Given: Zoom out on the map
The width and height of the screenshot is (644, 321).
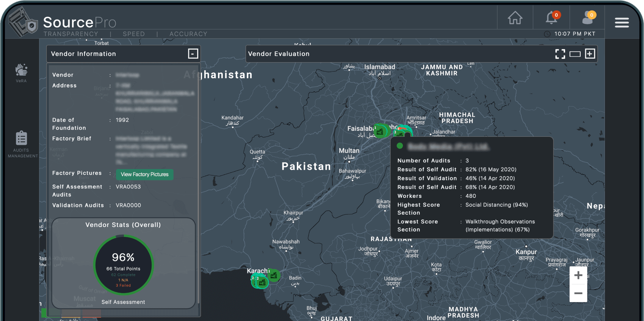Looking at the screenshot, I should tap(578, 293).
